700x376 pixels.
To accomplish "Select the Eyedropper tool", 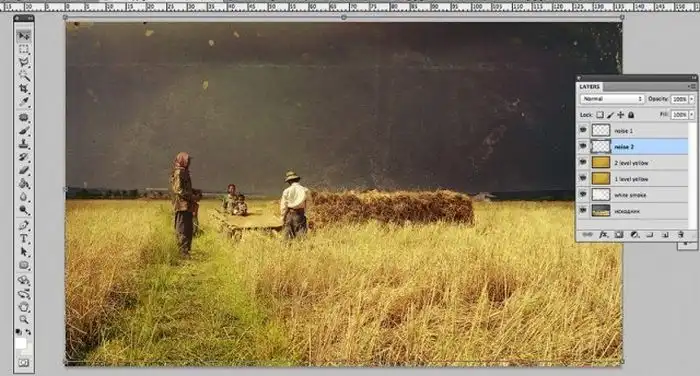I will tap(24, 102).
